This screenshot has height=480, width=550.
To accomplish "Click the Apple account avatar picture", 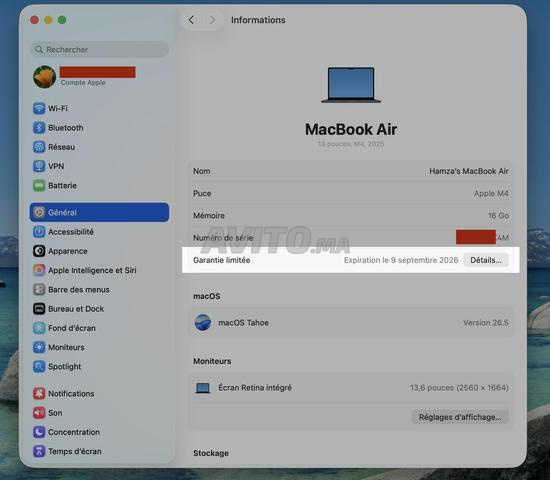I will (x=45, y=77).
